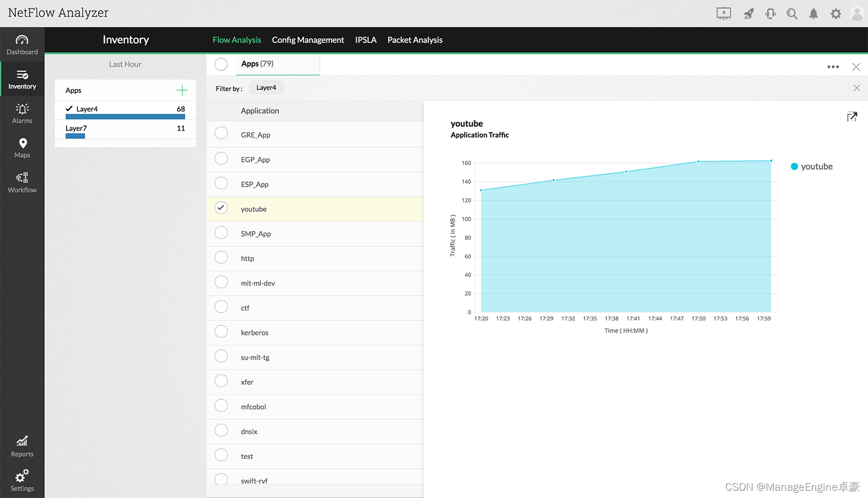Open Settings in the sidebar
Screen dimensions: 868x498
point(22,481)
